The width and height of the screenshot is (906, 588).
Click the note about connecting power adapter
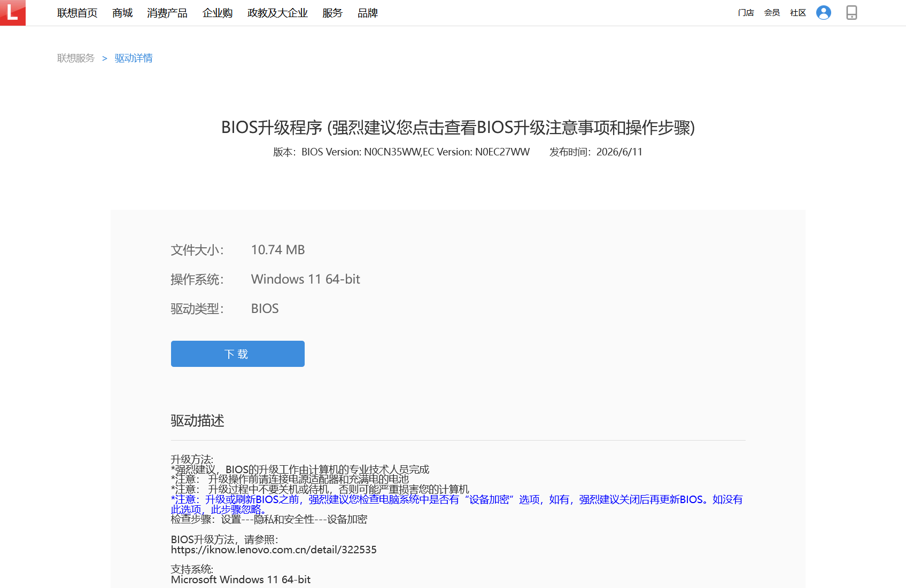pyautogui.click(x=290, y=479)
